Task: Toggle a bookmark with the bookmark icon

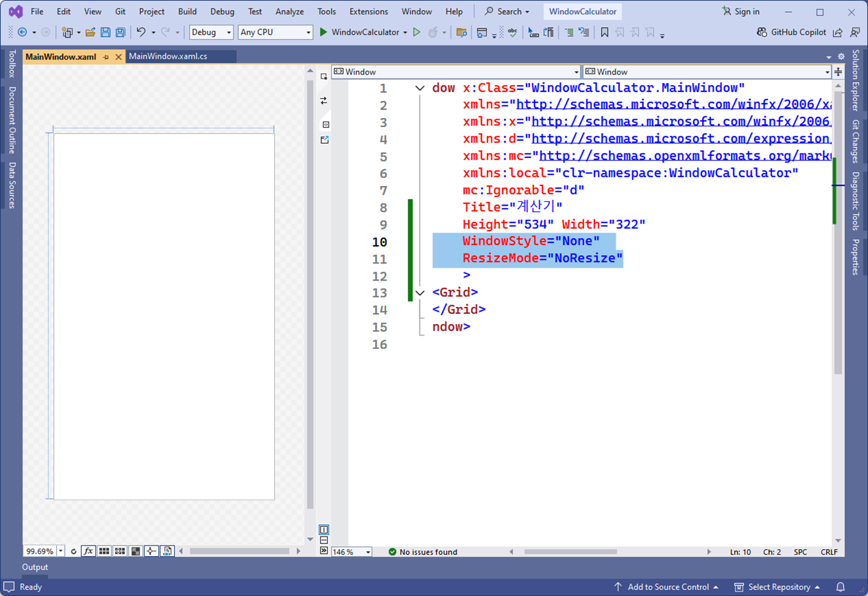Action: coord(604,33)
